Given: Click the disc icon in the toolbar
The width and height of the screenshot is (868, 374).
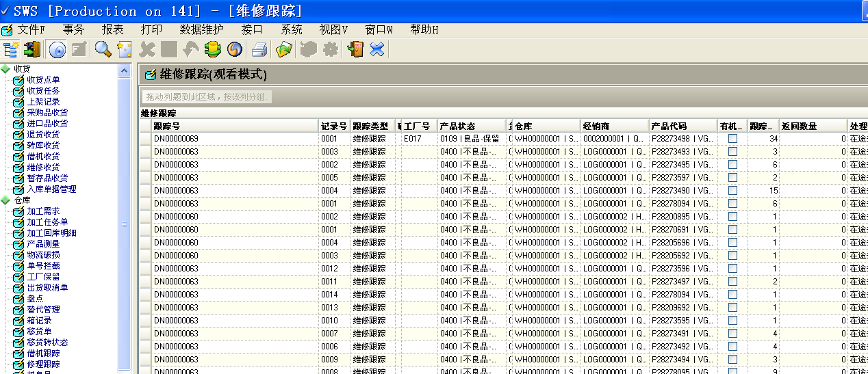Looking at the screenshot, I should coord(57,49).
